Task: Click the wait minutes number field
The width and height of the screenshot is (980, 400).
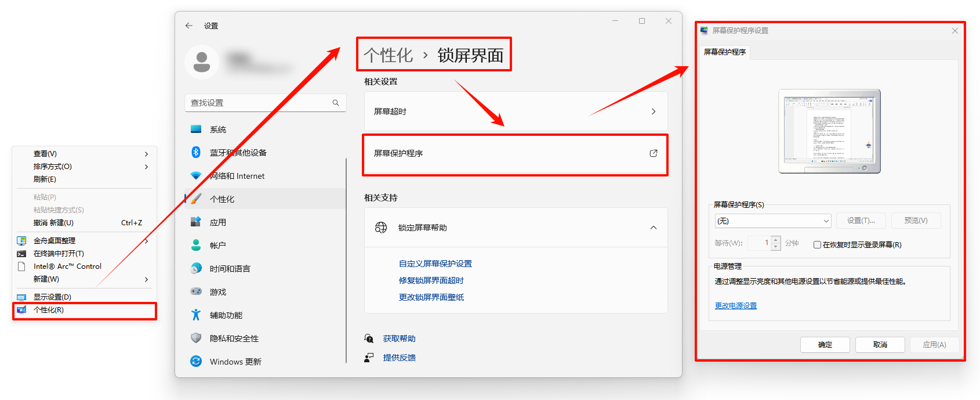Action: (x=760, y=243)
